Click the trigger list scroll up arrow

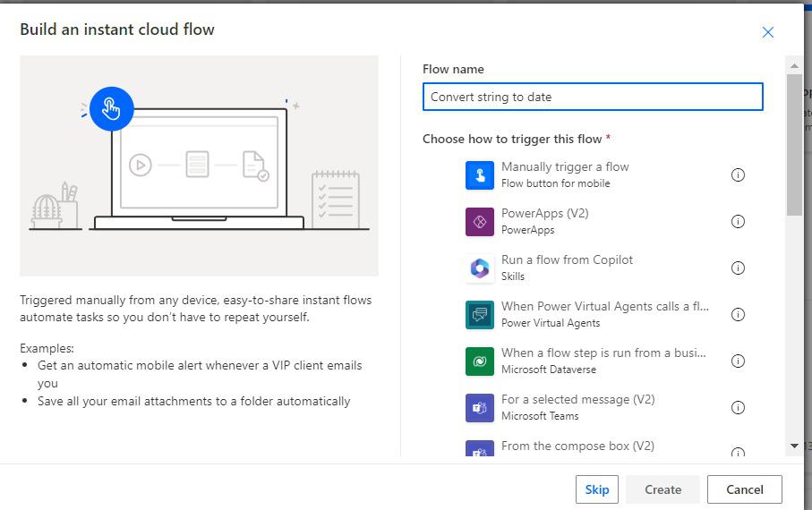click(794, 65)
